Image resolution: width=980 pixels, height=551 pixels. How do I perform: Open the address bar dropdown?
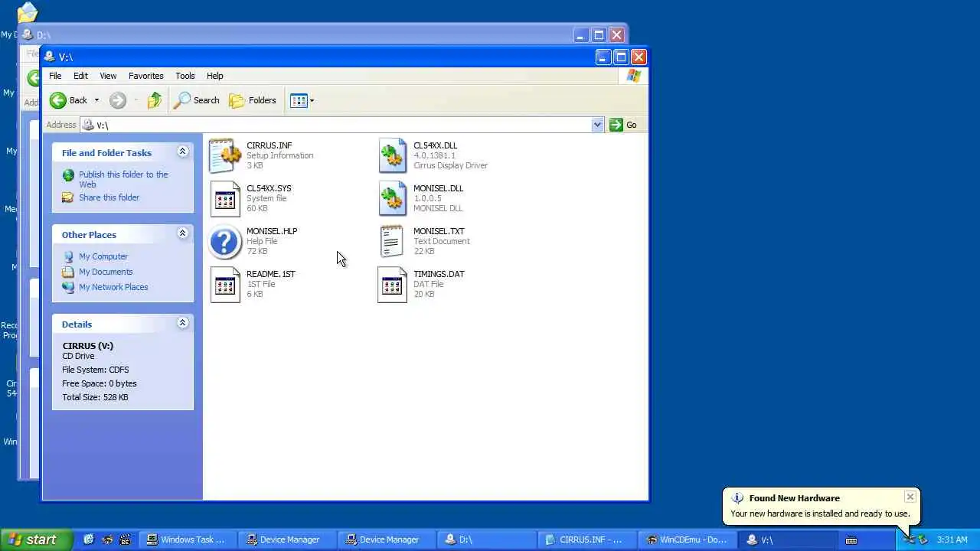[597, 125]
